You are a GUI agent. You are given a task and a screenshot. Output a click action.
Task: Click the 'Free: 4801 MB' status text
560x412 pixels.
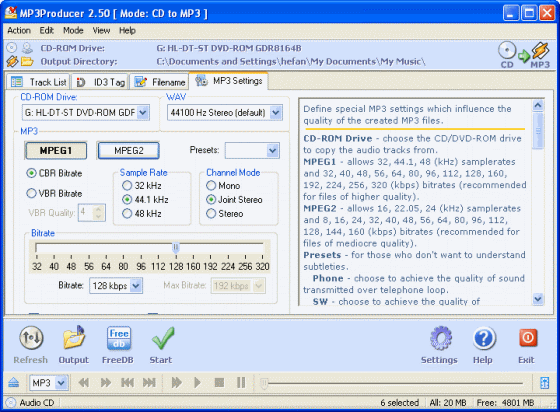[505, 403]
